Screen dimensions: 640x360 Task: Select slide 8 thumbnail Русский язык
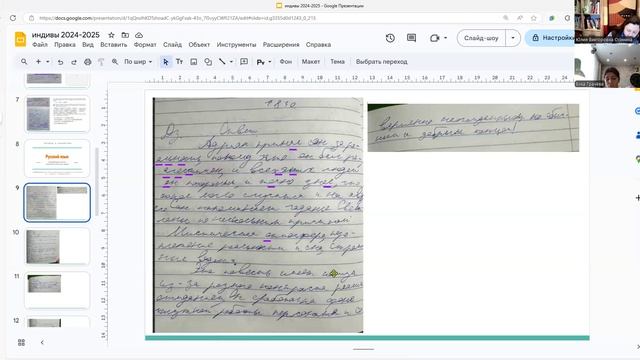click(57, 158)
